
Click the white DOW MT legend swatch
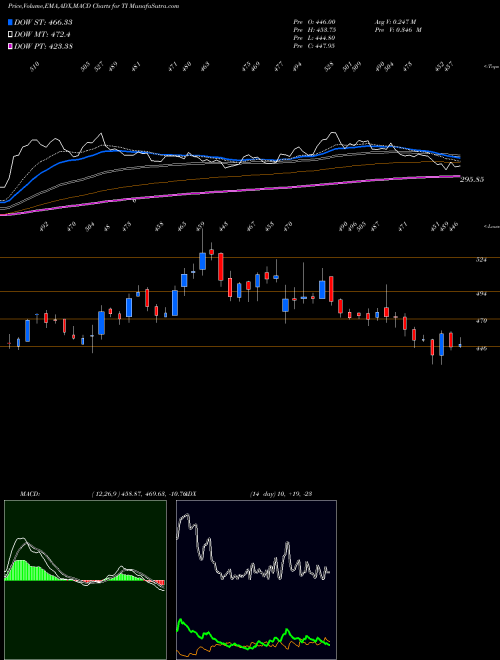[x=10, y=35]
